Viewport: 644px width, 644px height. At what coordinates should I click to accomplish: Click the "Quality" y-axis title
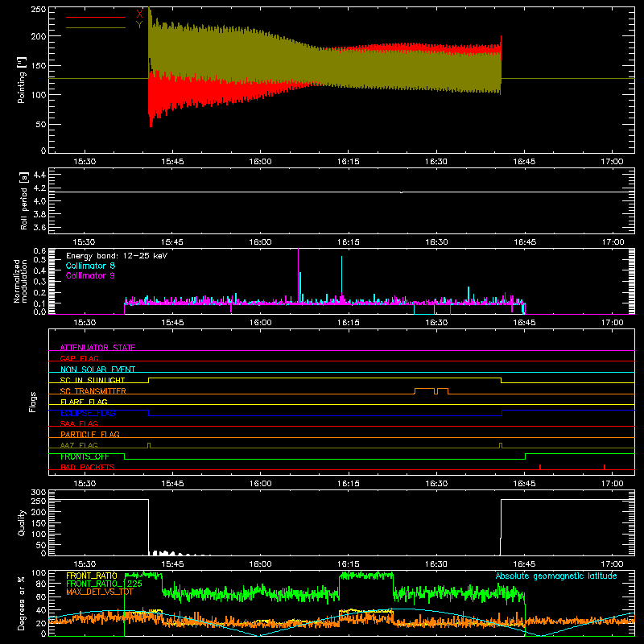22,522
